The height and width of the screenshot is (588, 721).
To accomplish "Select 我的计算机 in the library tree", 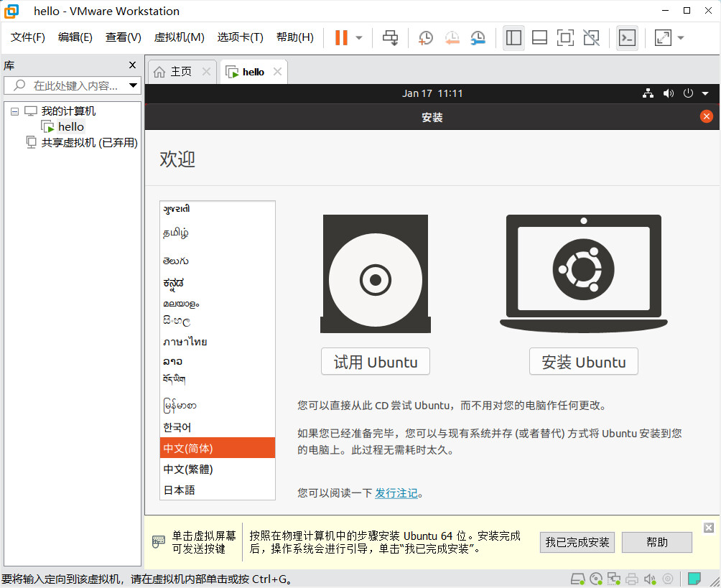I will pyautogui.click(x=68, y=111).
